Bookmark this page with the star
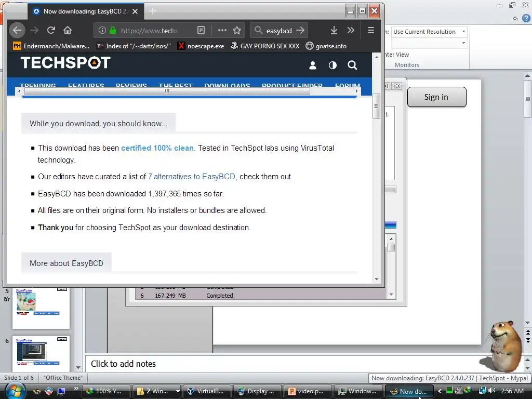 tap(237, 31)
